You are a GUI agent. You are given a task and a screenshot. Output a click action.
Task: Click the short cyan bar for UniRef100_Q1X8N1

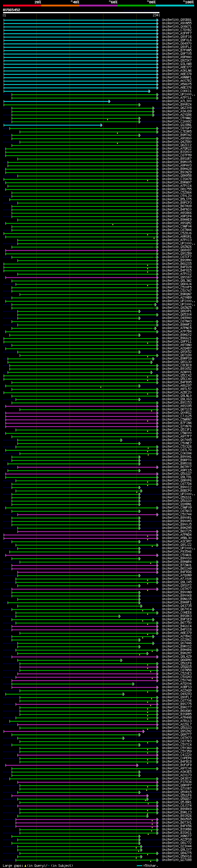[x=53, y=125]
